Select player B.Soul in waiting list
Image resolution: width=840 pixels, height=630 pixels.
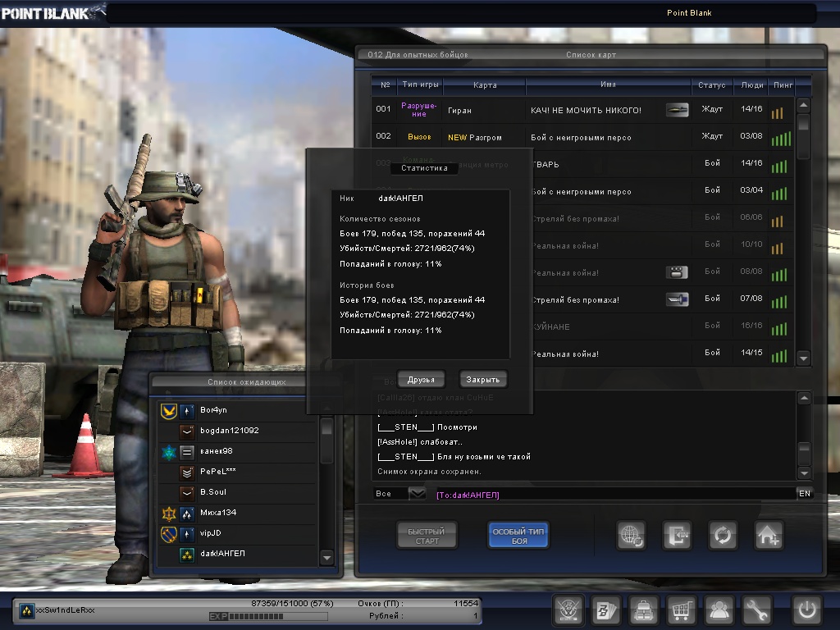[x=237, y=492]
